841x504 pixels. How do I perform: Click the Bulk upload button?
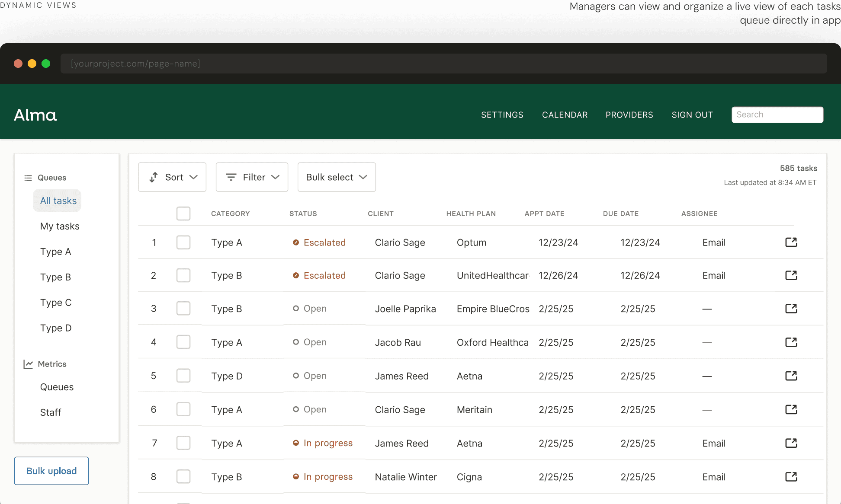tap(51, 471)
